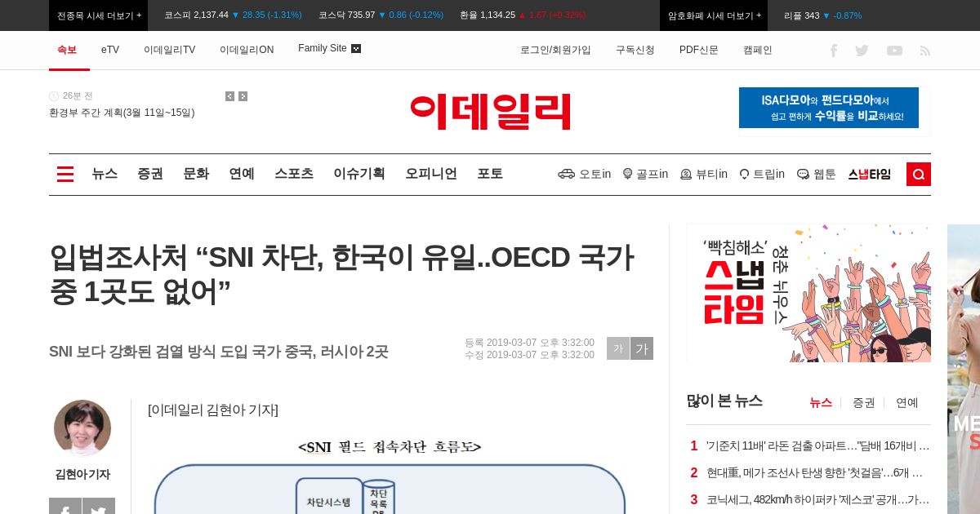Share article on Twitter under reporter
This screenshot has width=980, height=514.
(x=99, y=507)
